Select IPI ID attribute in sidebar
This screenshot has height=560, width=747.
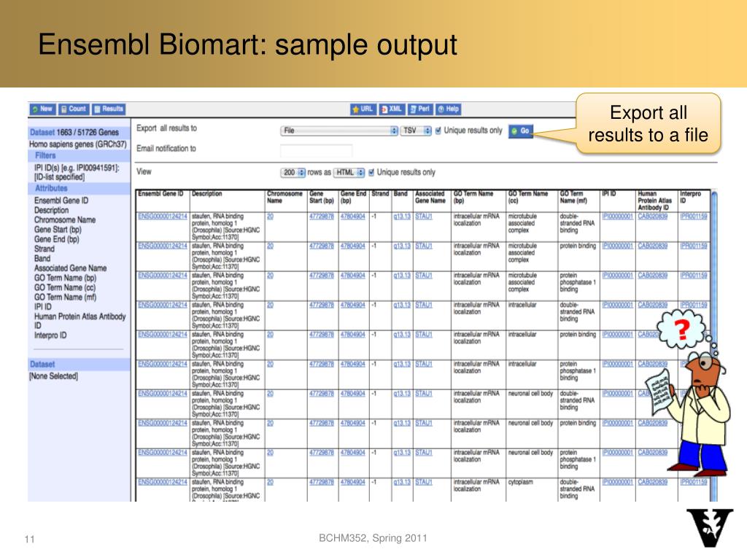43,307
